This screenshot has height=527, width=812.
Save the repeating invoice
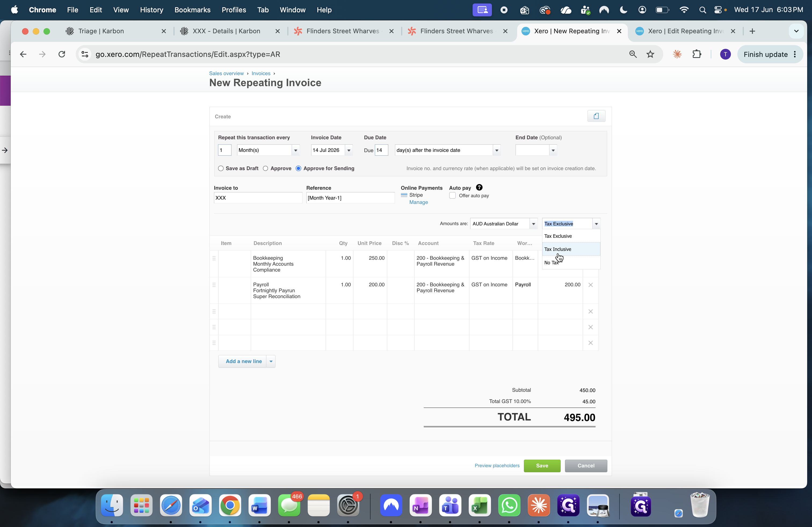542,466
